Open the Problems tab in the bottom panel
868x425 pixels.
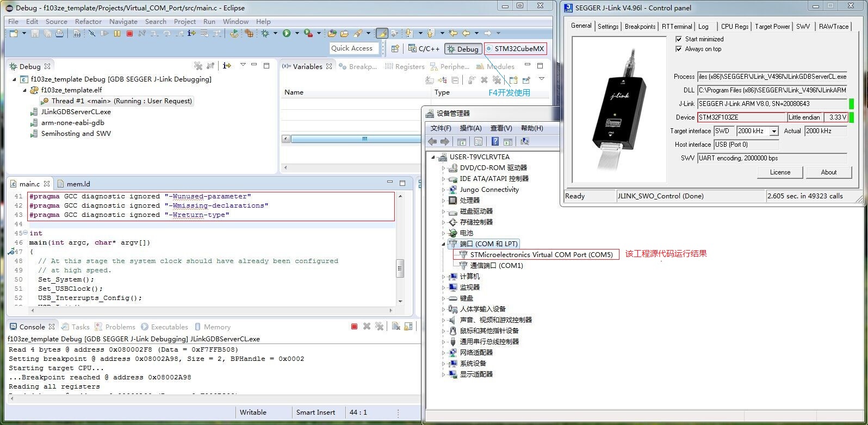(115, 327)
